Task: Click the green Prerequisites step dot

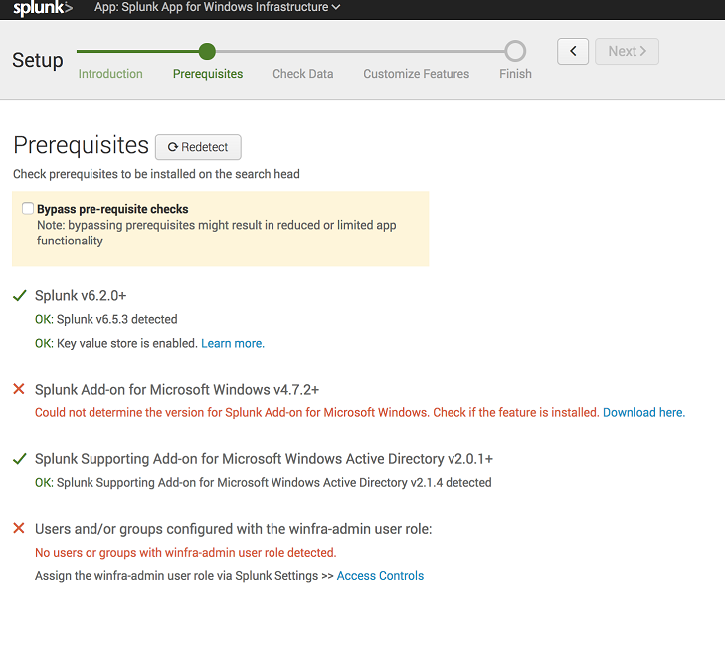Action: (x=207, y=51)
